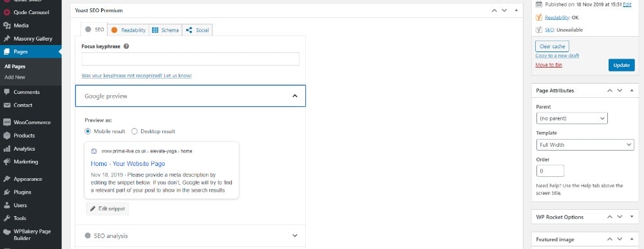Click the Yoast SEO score icon
The width and height of the screenshot is (644, 249).
[539, 30]
